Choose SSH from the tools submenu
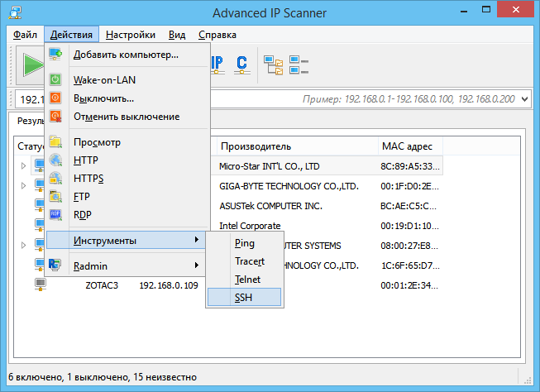Image resolution: width=540 pixels, height=392 pixels. (x=244, y=297)
